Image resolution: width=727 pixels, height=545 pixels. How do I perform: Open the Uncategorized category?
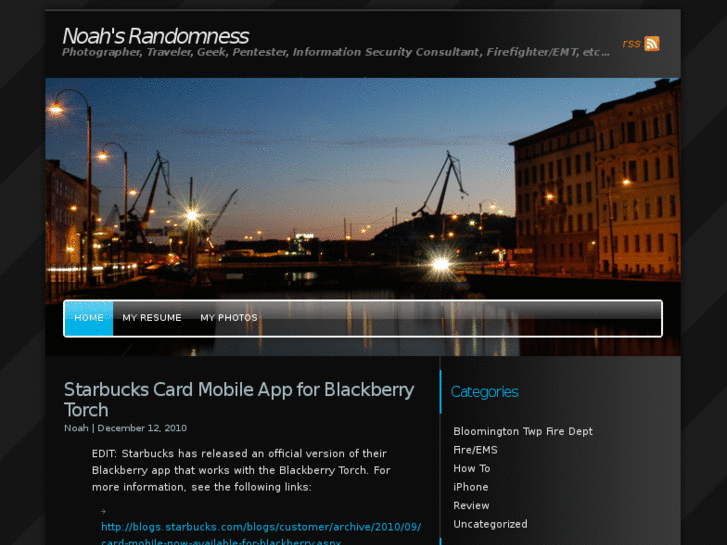click(x=490, y=524)
